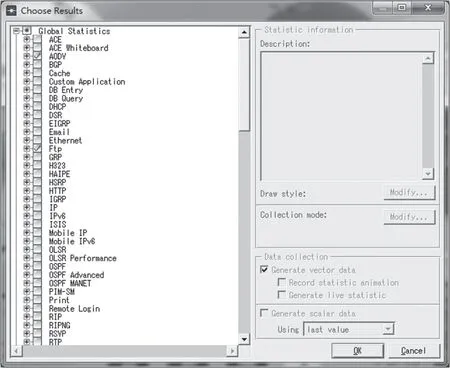This screenshot has height=368, width=450.
Task: Select RSVP in the tree
Action: tap(57, 333)
